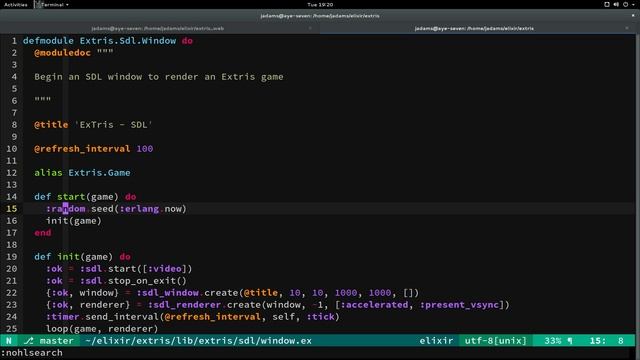Click the N mode indicator in status line
The width and height of the screenshot is (640, 360).
[x=9, y=341]
